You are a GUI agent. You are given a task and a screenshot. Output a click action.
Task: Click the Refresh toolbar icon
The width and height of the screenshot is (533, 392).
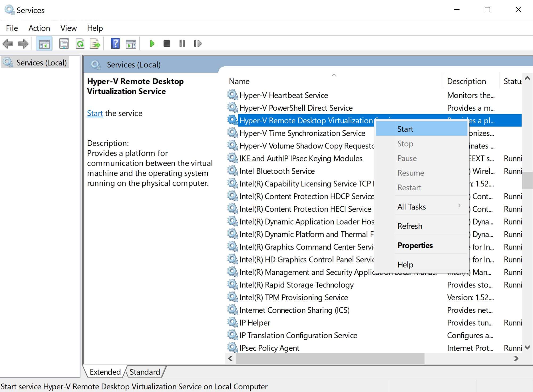80,44
